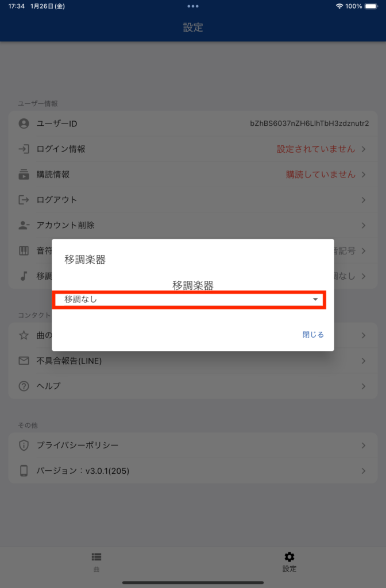Click the login information arrow icon
This screenshot has height=588, width=386.
click(x=24, y=149)
